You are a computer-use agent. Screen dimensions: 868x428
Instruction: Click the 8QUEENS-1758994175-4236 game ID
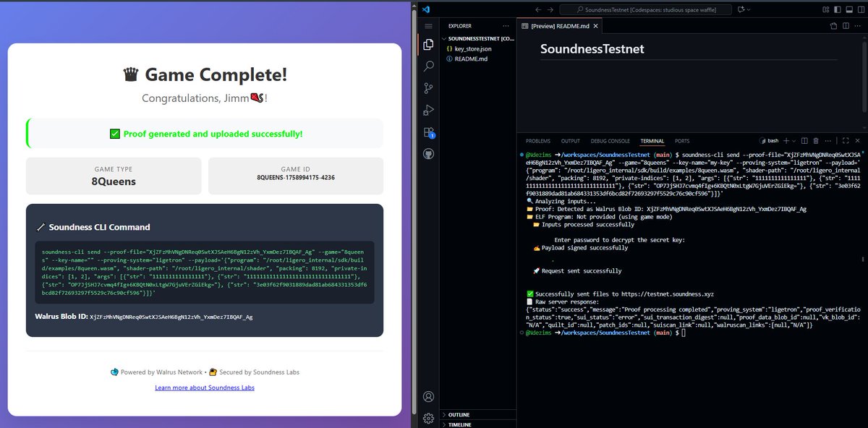(x=296, y=177)
